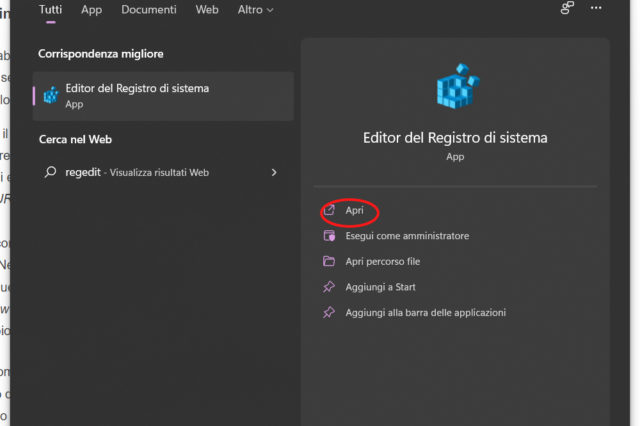Choose Esegui come amministratore

[x=407, y=236]
